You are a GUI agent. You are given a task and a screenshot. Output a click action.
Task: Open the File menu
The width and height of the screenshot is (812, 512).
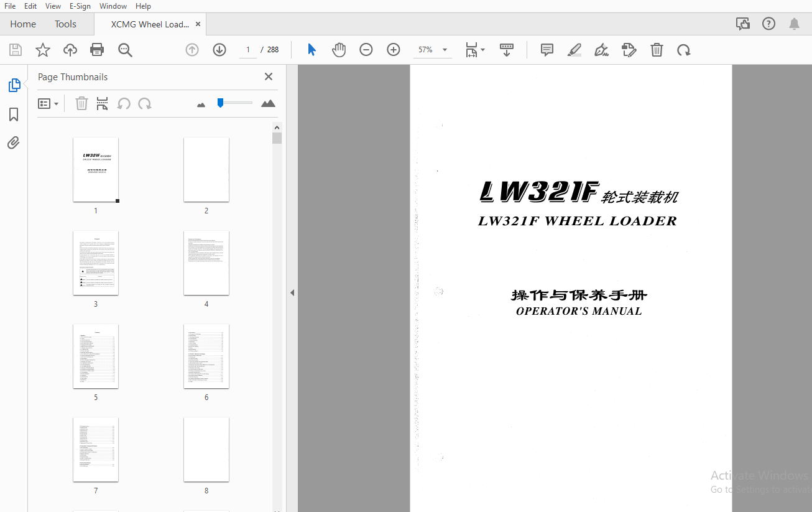[10, 6]
